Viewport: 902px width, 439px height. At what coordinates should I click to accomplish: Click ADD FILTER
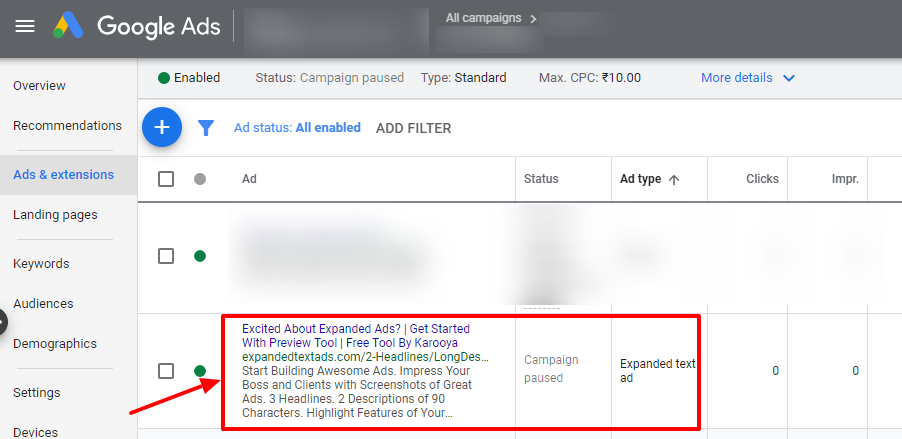(x=413, y=128)
